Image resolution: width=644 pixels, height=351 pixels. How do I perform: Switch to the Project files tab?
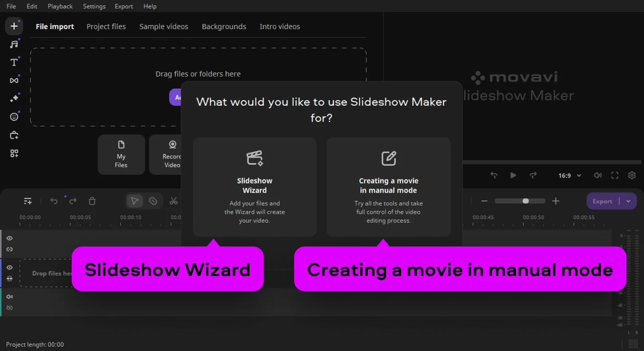pyautogui.click(x=106, y=27)
